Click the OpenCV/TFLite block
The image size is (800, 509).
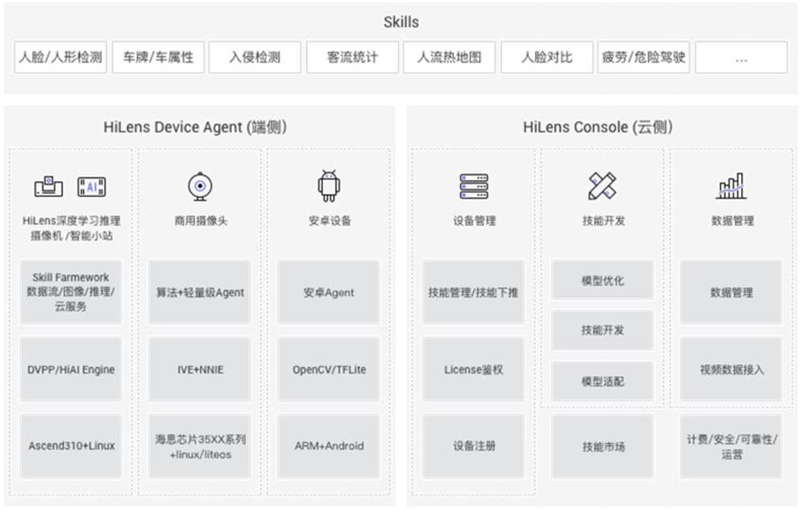click(x=328, y=369)
